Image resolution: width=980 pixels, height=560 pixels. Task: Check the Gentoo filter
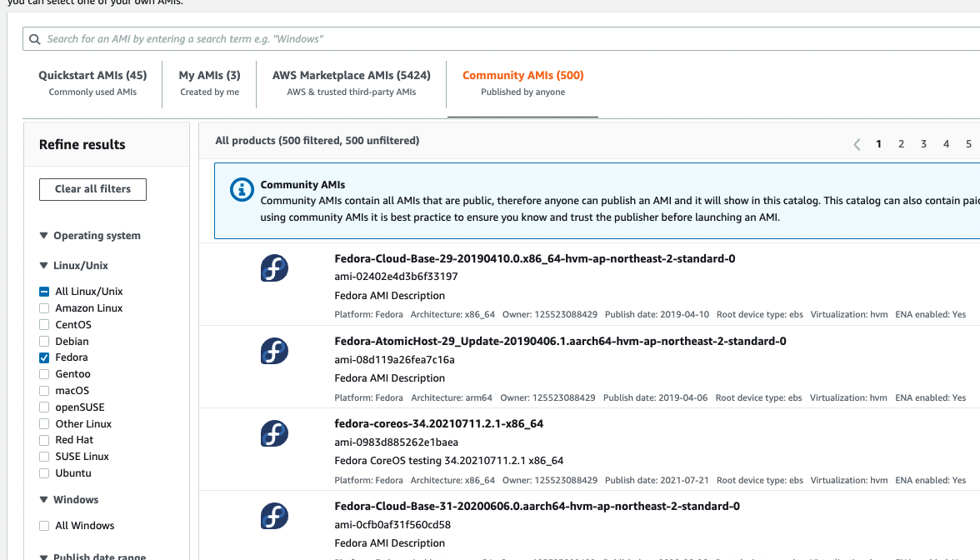click(43, 374)
